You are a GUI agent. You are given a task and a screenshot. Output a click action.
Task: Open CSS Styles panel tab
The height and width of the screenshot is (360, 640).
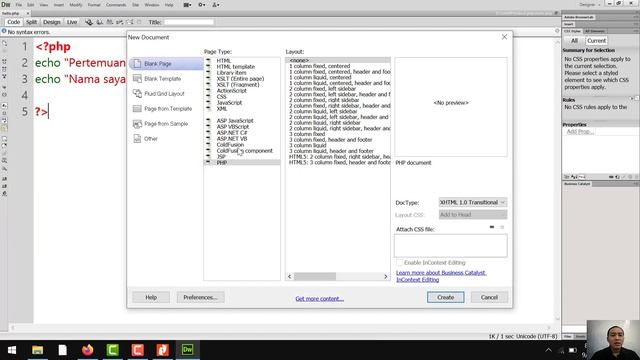click(572, 31)
